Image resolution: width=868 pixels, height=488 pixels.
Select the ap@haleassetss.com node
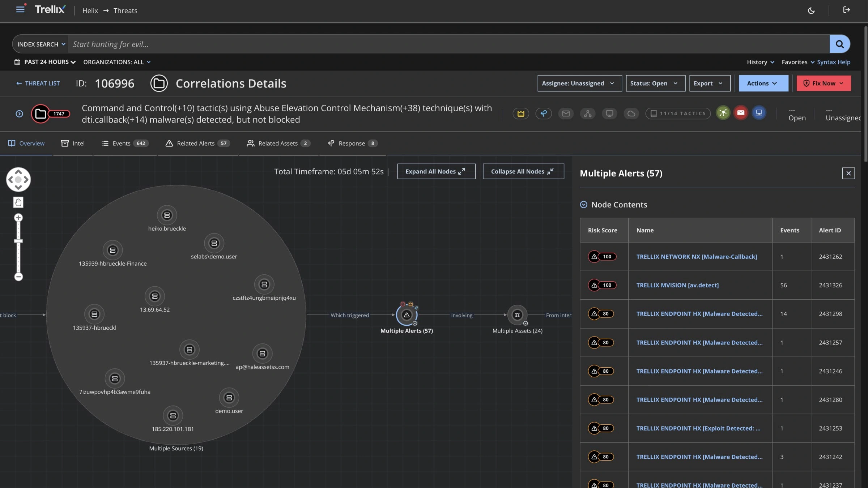click(x=262, y=354)
